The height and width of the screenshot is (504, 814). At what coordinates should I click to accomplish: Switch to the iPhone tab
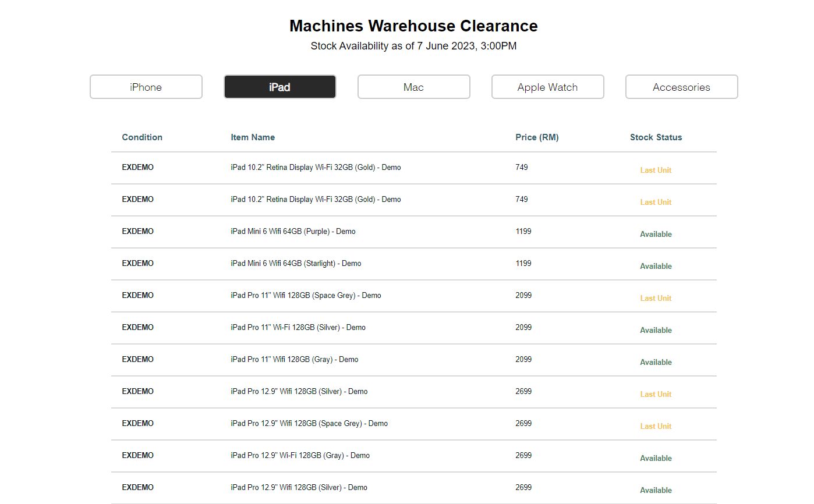146,87
